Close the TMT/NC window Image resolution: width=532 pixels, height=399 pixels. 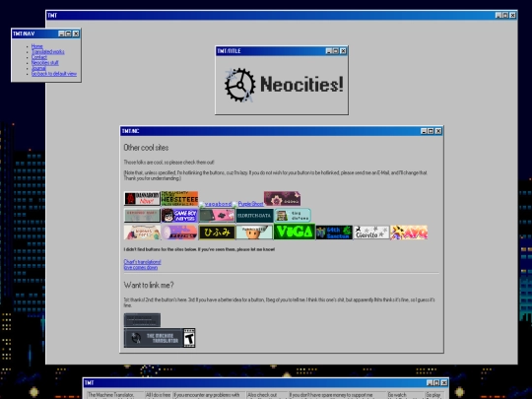pyautogui.click(x=438, y=131)
